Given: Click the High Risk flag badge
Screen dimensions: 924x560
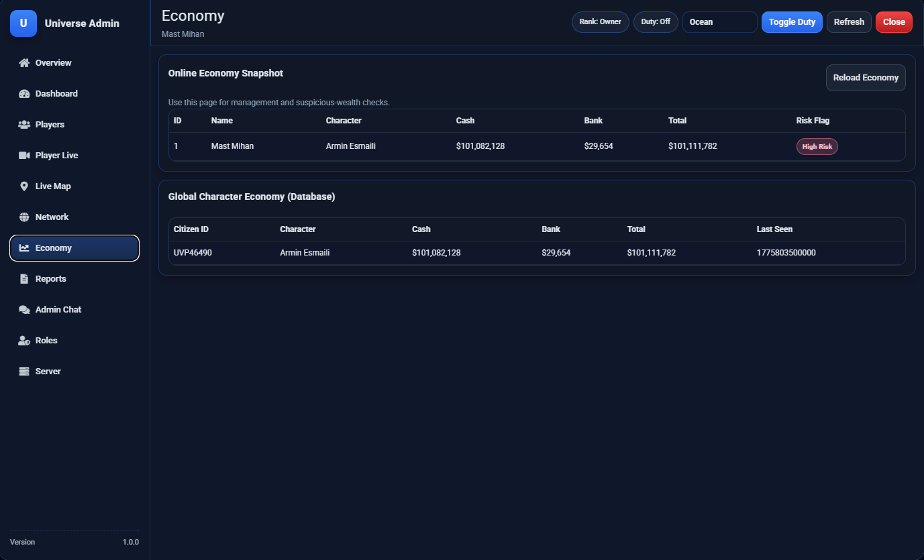Looking at the screenshot, I should [x=817, y=146].
